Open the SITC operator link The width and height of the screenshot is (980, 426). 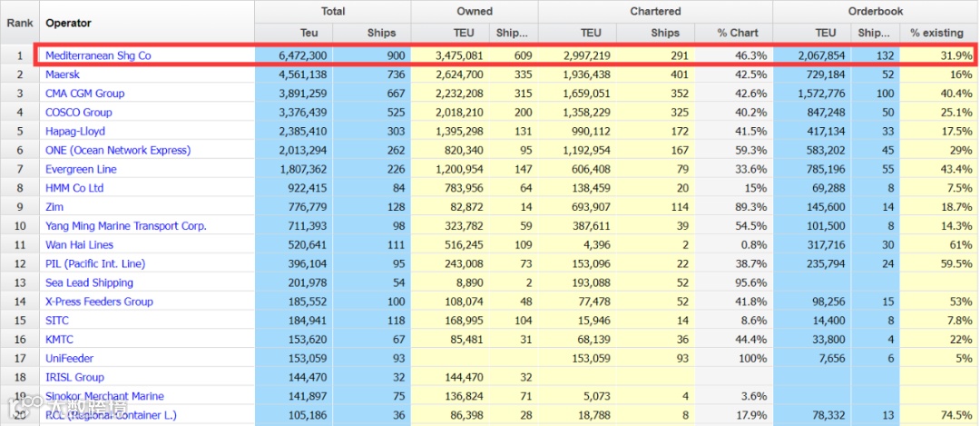57,321
